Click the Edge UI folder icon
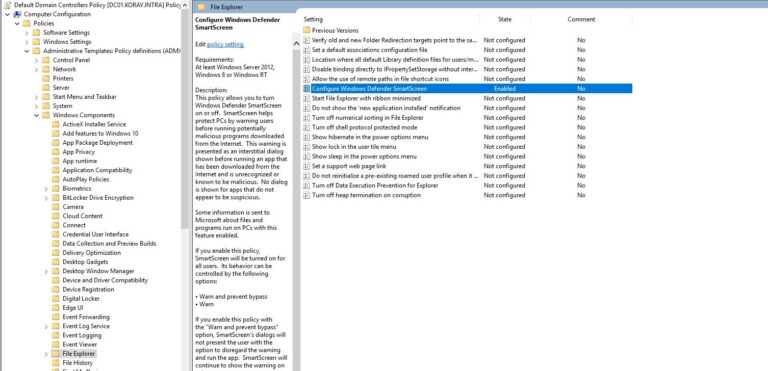This screenshot has height=371, width=768. tap(56, 308)
